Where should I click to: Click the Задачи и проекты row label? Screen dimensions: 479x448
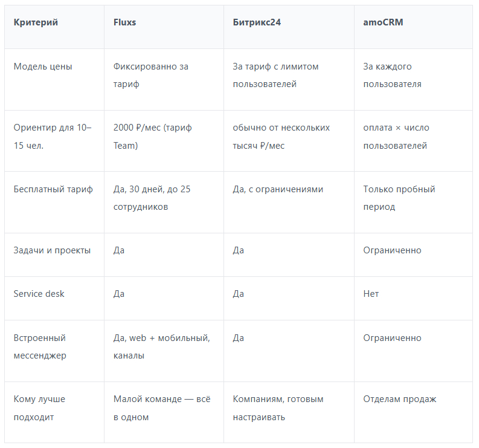(52, 250)
